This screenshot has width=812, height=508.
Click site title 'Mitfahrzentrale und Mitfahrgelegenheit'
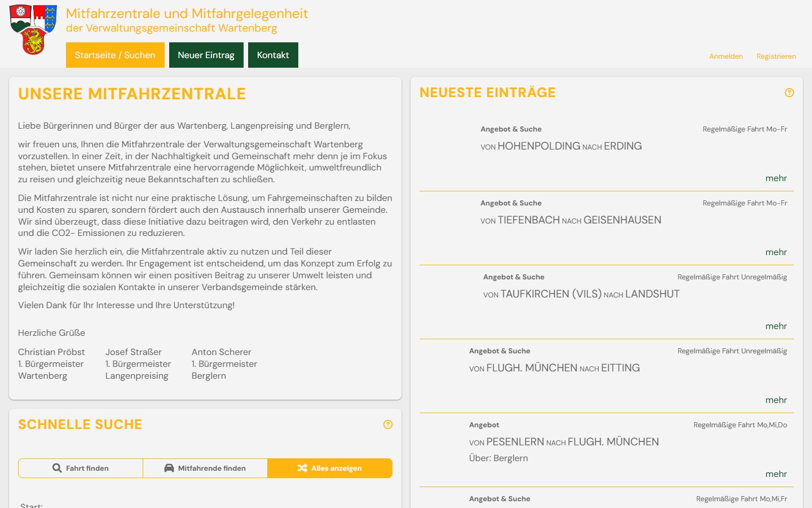[187, 14]
